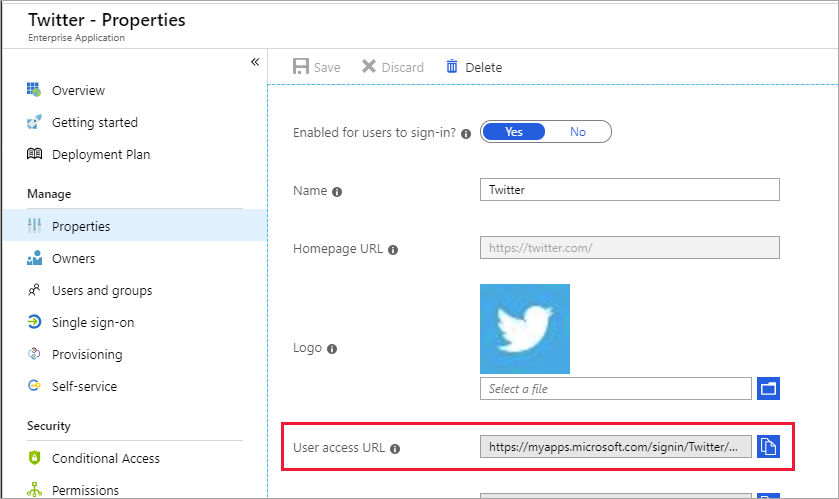This screenshot has width=839, height=499.
Task: Click the Select a file input box
Action: pyautogui.click(x=616, y=388)
